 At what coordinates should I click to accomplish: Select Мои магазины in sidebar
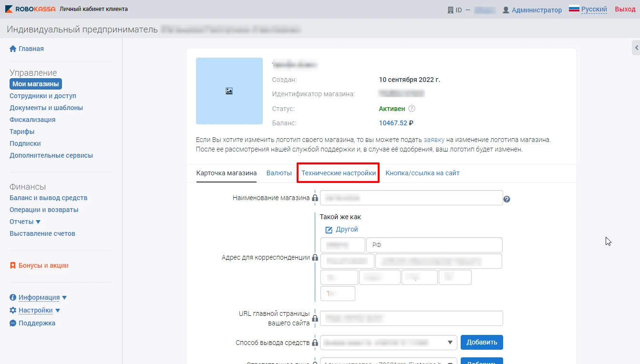pos(36,84)
